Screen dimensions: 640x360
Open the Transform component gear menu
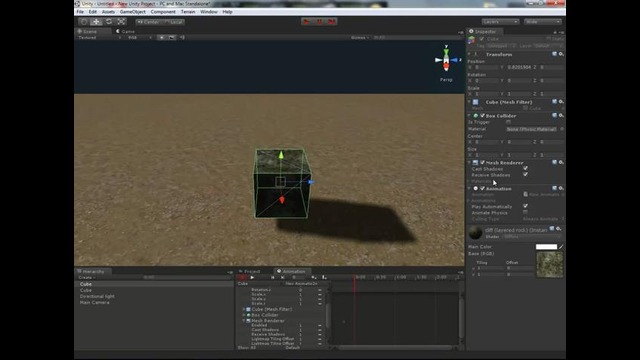(561, 54)
